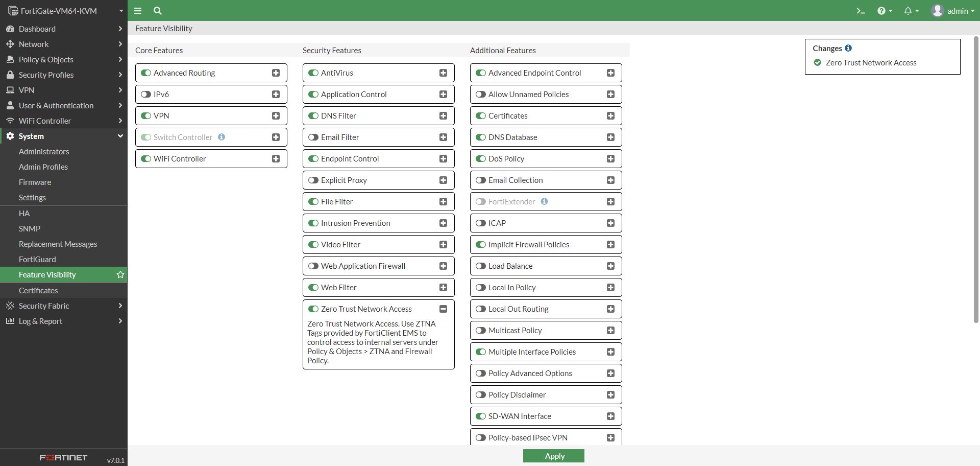Turn off the DoS Policy toggle
The width and height of the screenshot is (980, 466).
(x=481, y=158)
